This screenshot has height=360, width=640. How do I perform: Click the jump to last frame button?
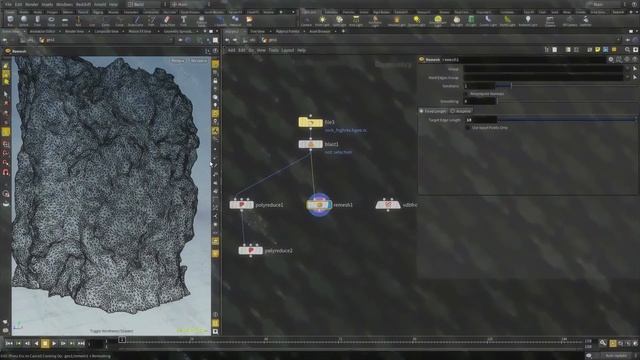81,344
